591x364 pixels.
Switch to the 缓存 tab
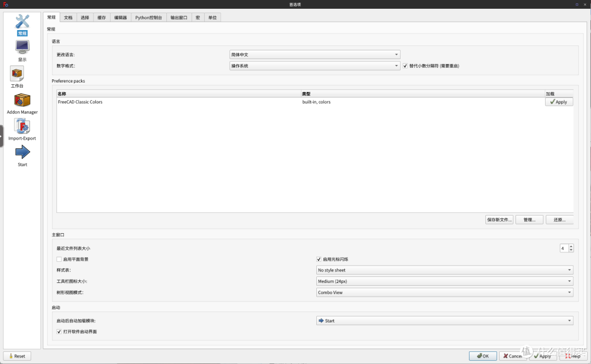point(102,18)
